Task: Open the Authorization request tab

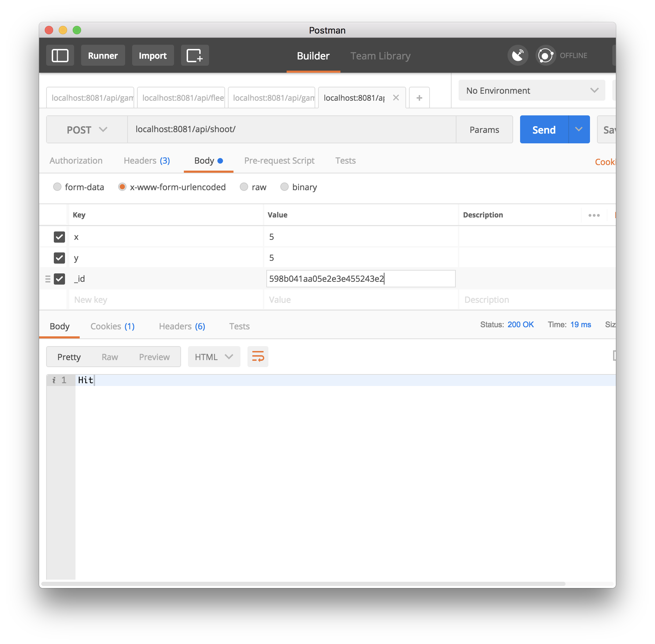Action: tap(76, 160)
